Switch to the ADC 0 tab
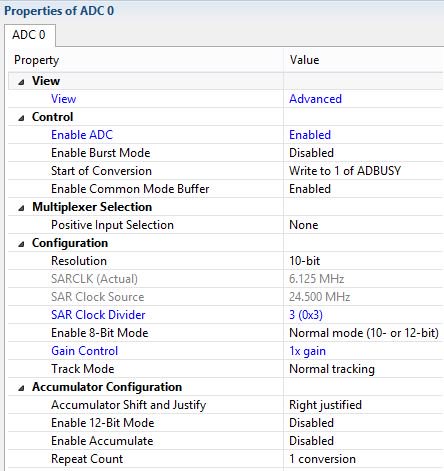This screenshot has height=471, width=444. [x=29, y=35]
